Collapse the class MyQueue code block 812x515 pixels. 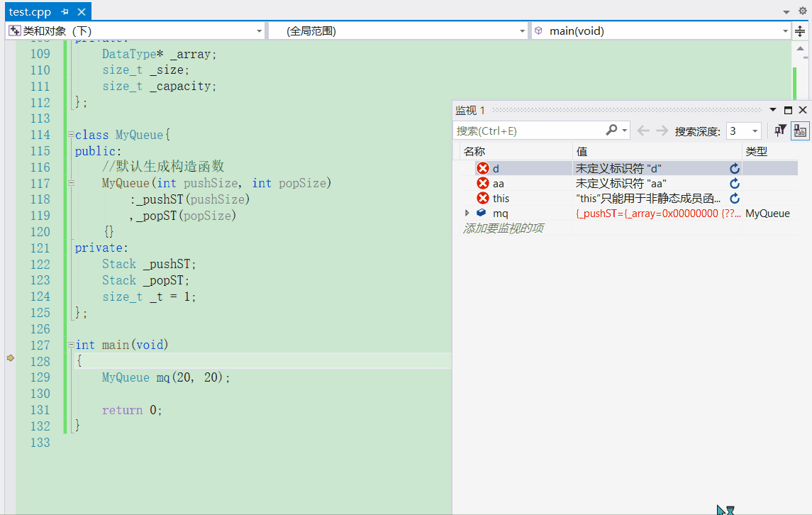(71, 135)
